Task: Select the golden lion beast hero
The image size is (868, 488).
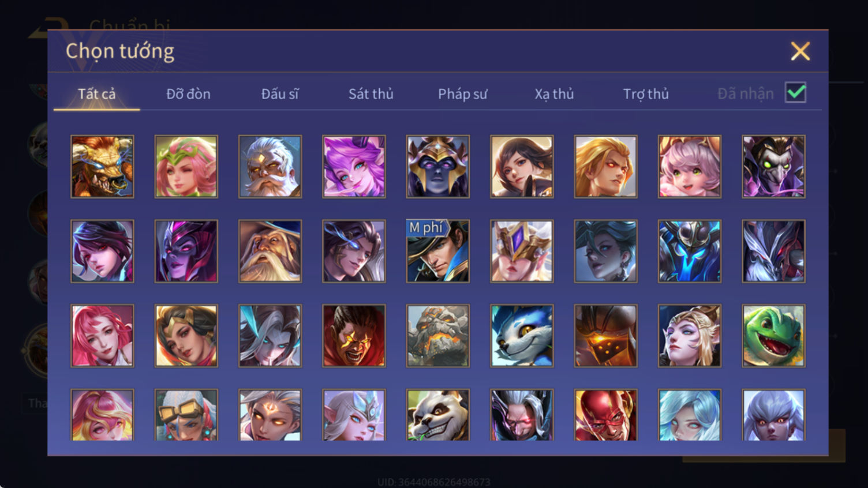Action: 102,167
